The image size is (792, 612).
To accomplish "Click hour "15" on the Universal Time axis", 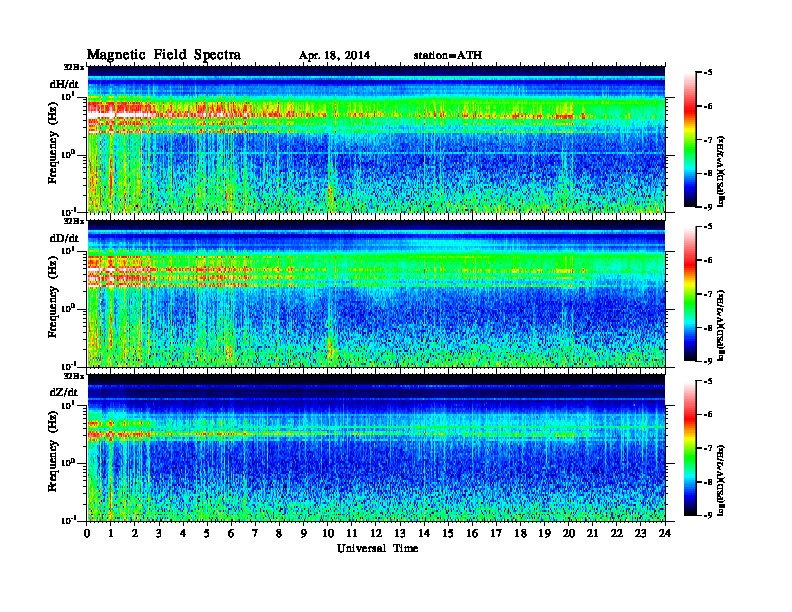I will coord(448,533).
